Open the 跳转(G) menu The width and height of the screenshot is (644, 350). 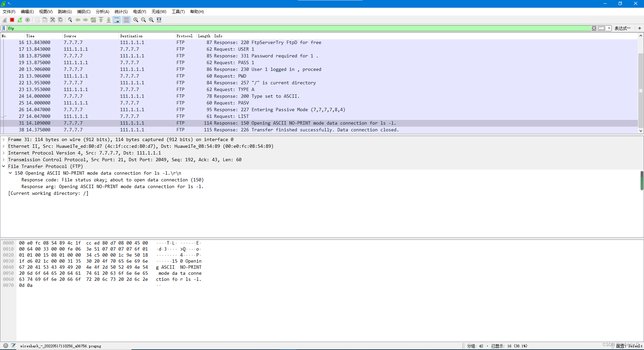[x=65, y=12]
